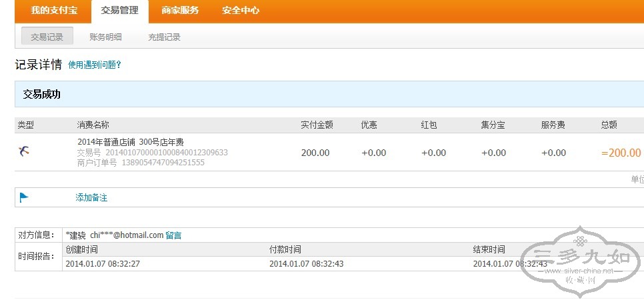Screen dimensions: 644x302
Task: Click the item name 2014年普通店铺 300号店年费
Action: [x=131, y=142]
